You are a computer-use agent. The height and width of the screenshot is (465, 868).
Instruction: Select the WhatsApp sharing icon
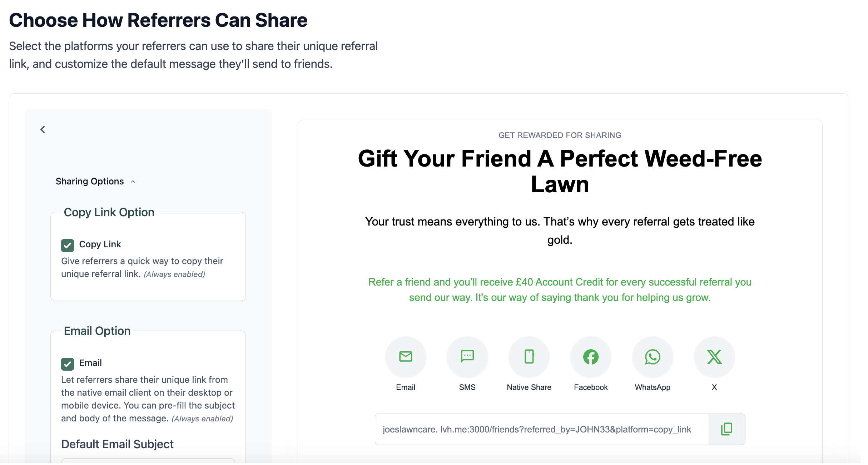click(x=652, y=357)
